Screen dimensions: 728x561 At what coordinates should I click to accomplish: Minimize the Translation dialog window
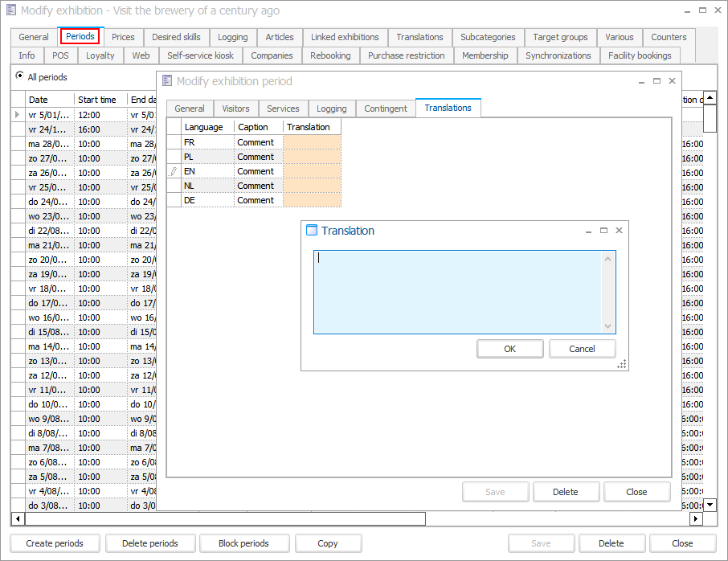(588, 231)
